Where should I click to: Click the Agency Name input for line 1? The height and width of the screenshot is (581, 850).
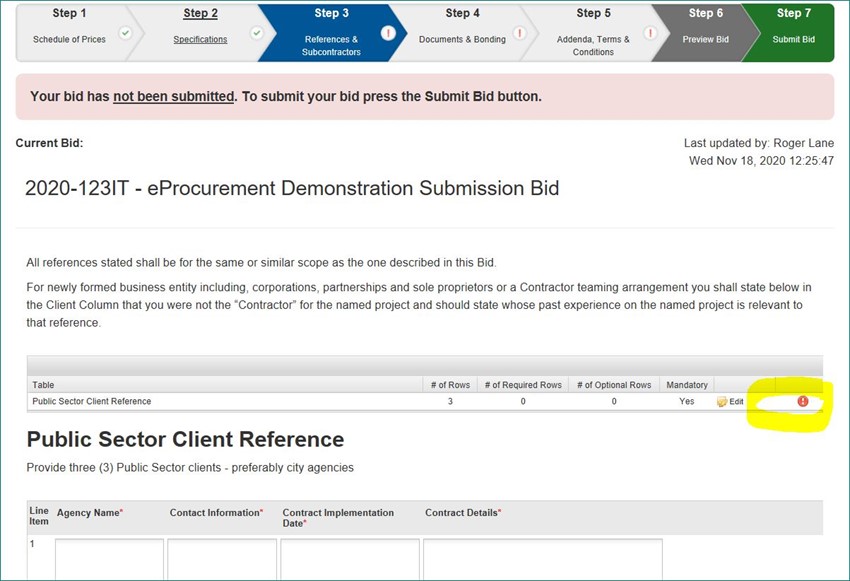click(109, 559)
